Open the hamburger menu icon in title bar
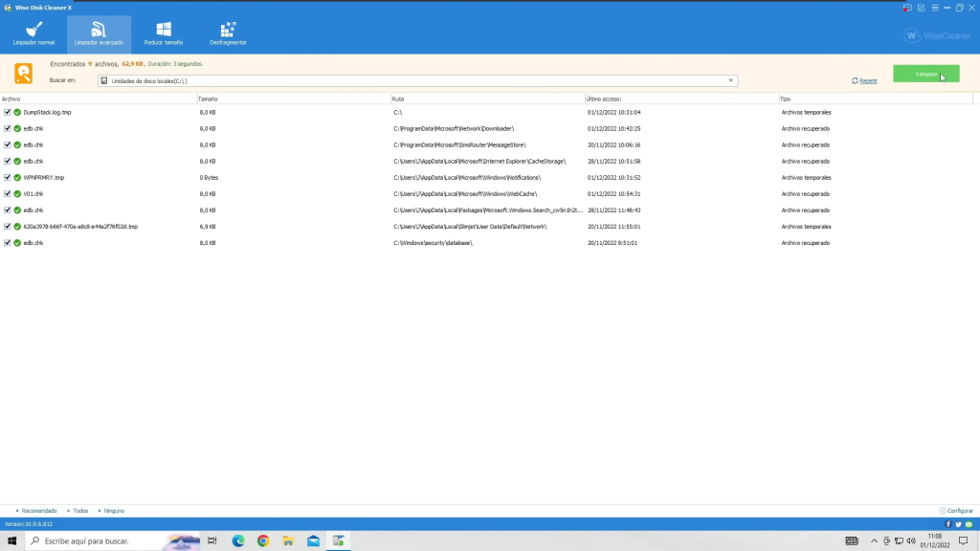The image size is (980, 551). pyautogui.click(x=933, y=8)
